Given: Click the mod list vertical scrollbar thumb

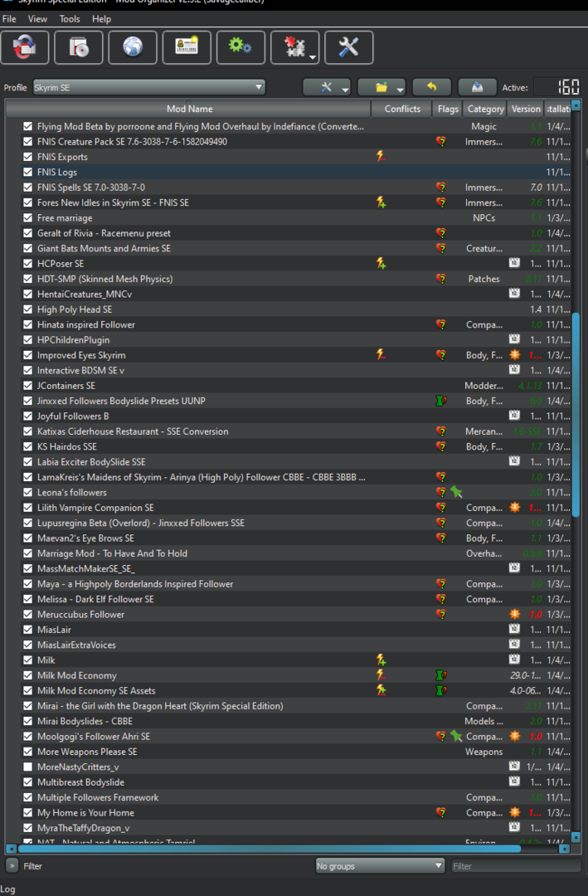Looking at the screenshot, I should [576, 415].
